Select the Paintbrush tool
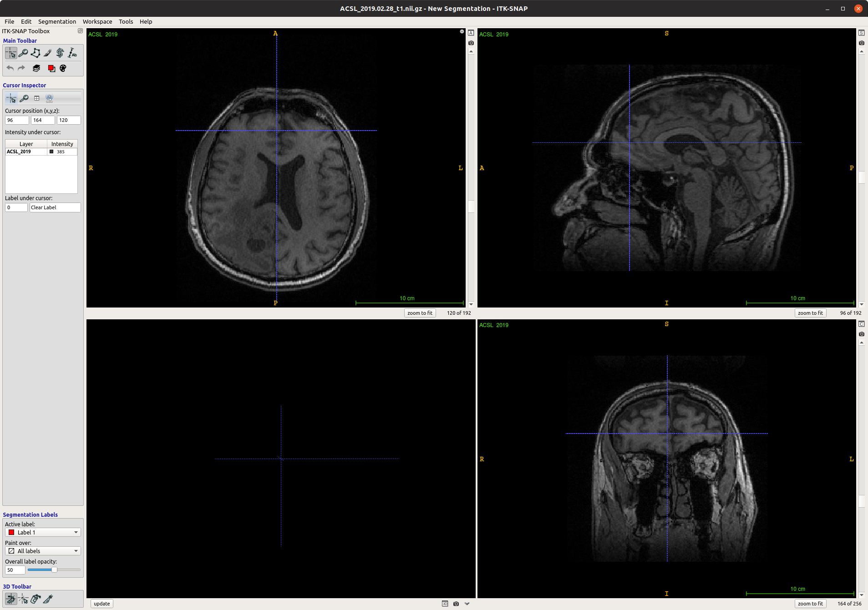868x610 pixels. click(x=47, y=53)
